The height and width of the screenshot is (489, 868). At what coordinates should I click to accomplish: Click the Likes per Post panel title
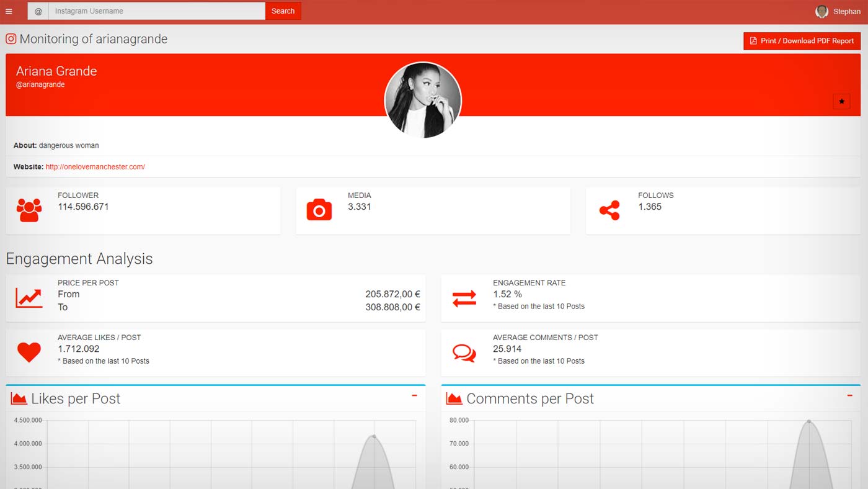[x=76, y=398]
